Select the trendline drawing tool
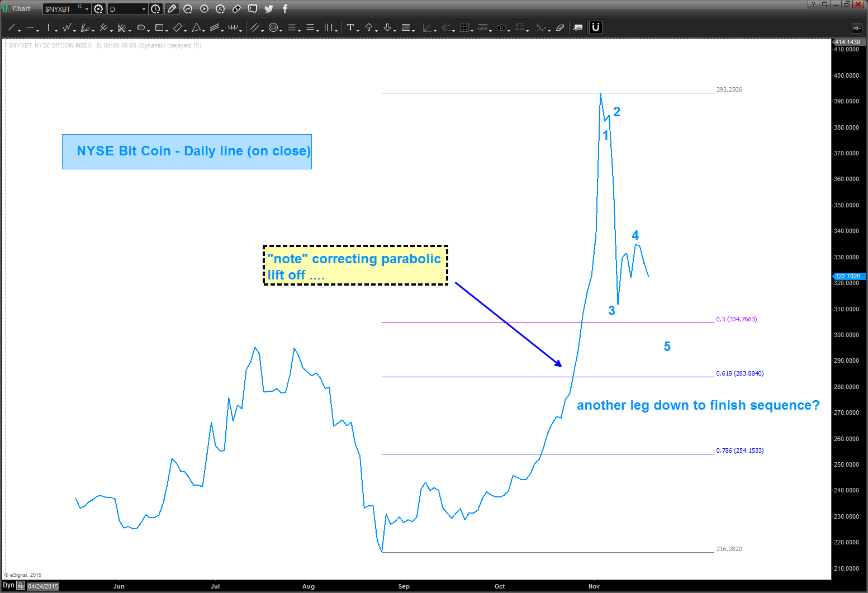868x593 pixels. pos(11,27)
